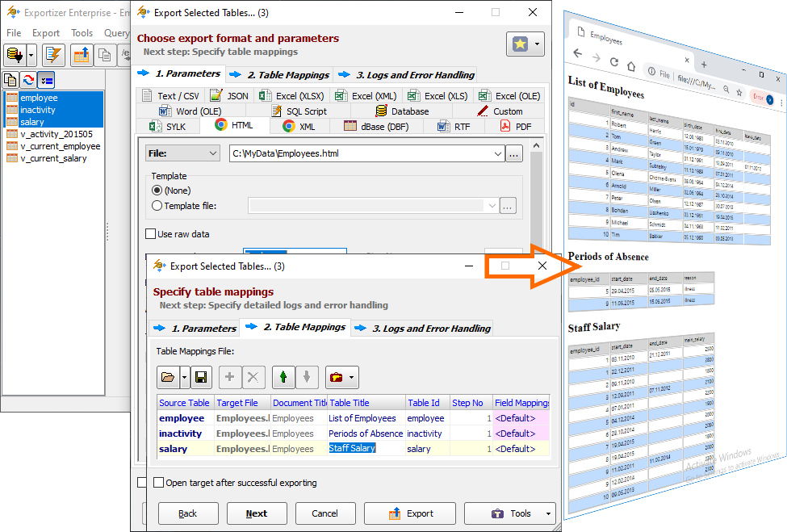This screenshot has width=787, height=532.
Task: Click the favorites star button
Action: point(520,44)
